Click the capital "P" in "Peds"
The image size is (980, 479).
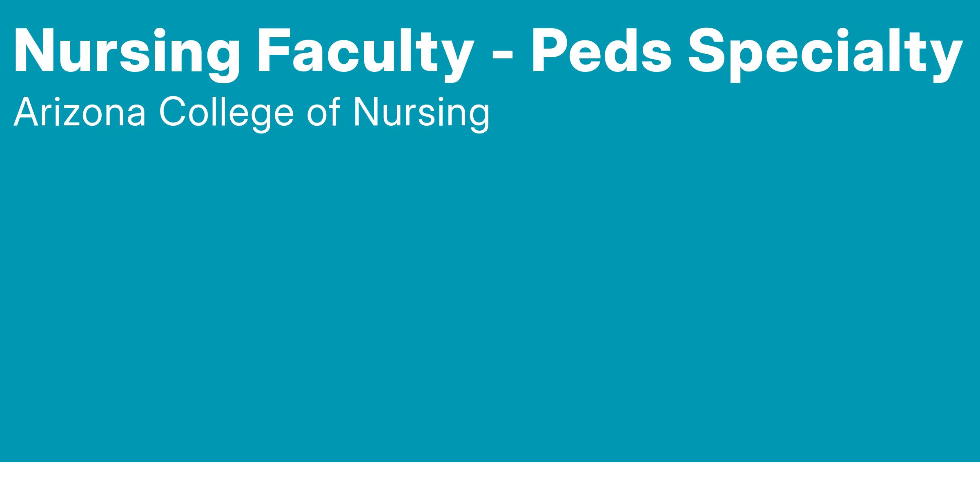click(x=547, y=52)
